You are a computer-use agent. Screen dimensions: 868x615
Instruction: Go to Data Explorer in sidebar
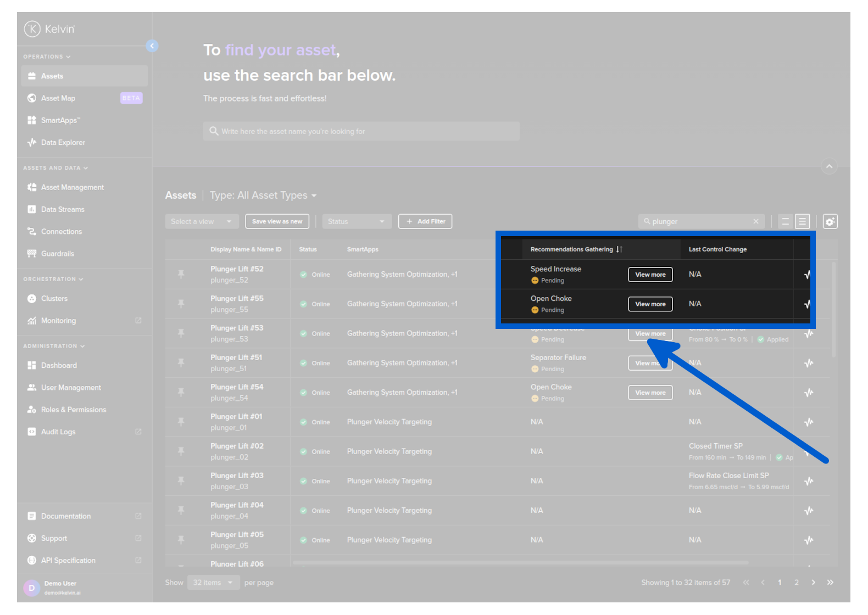[63, 142]
